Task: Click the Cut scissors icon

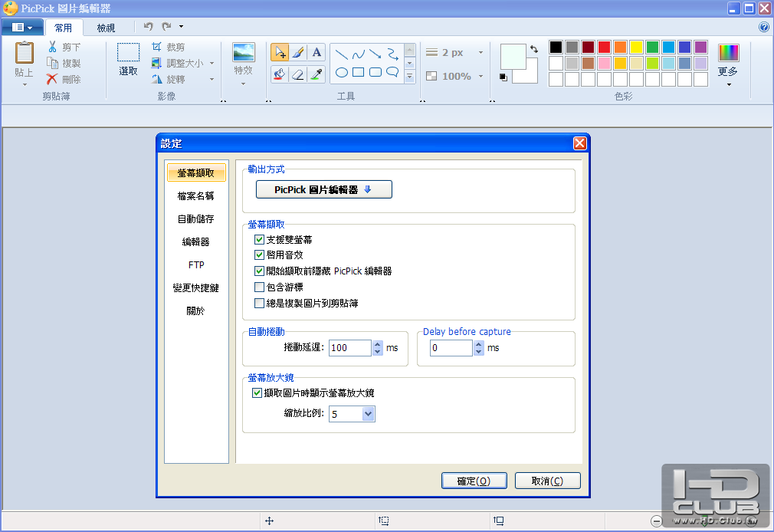Action: (x=52, y=47)
